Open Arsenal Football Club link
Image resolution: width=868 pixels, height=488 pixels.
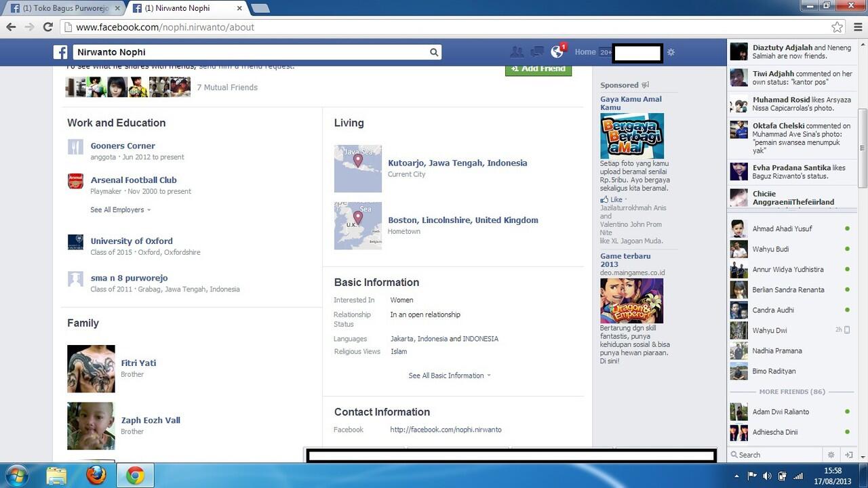coord(134,180)
